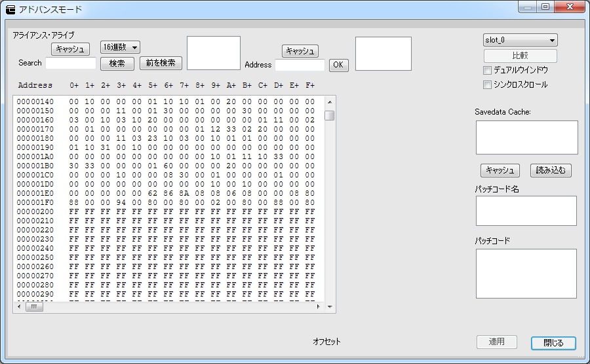Click address row 00000150
The image size is (590, 364).
(x=166, y=111)
